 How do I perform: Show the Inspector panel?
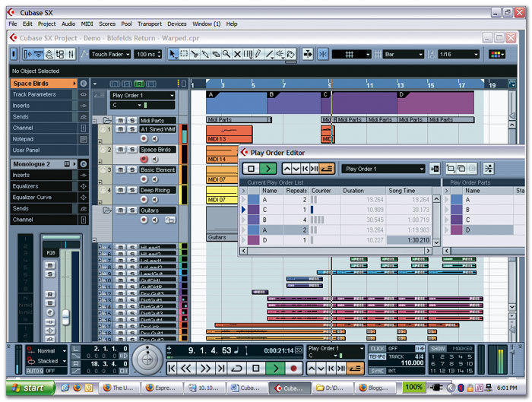tap(28, 54)
